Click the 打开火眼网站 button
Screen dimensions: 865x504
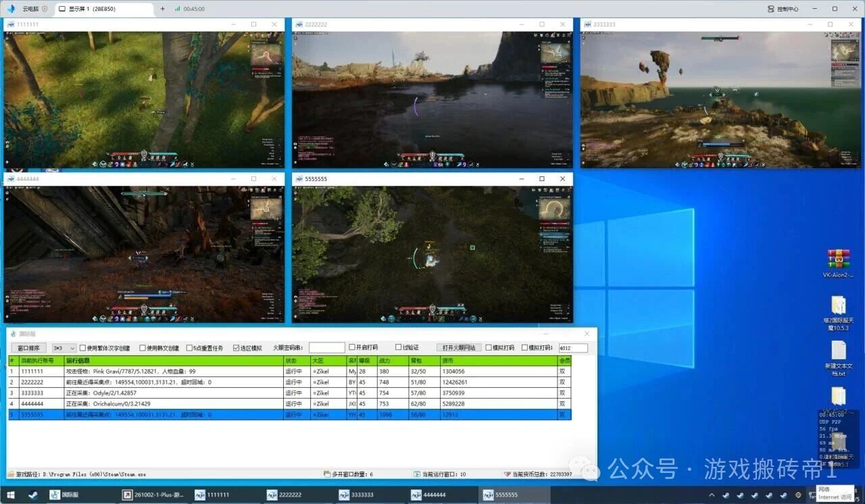pos(459,347)
